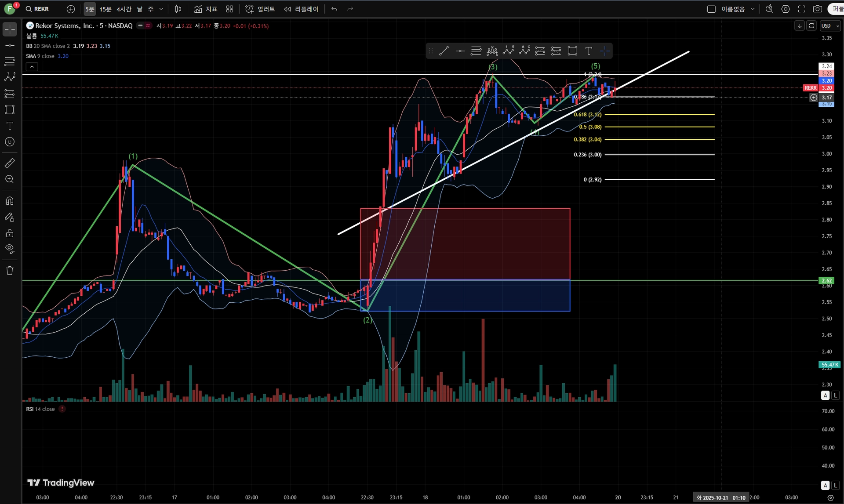Toggle lock all drawings icon
Image resolution: width=844 pixels, height=504 pixels.
pos(10,233)
